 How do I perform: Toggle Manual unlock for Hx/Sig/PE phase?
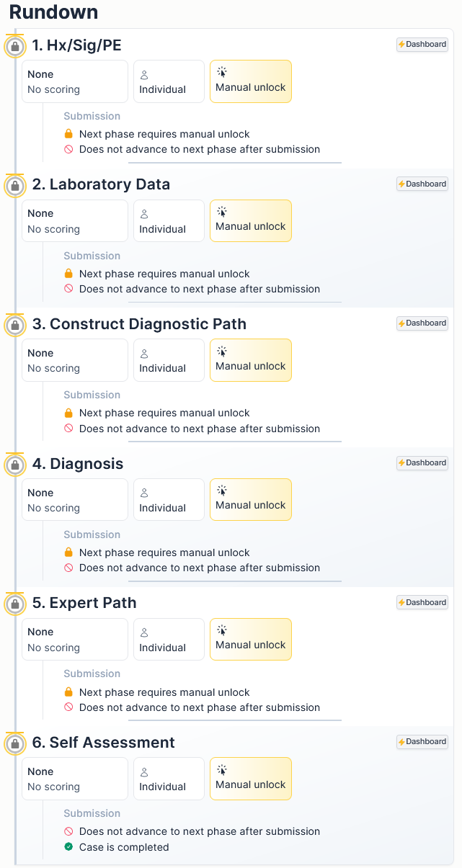click(251, 81)
